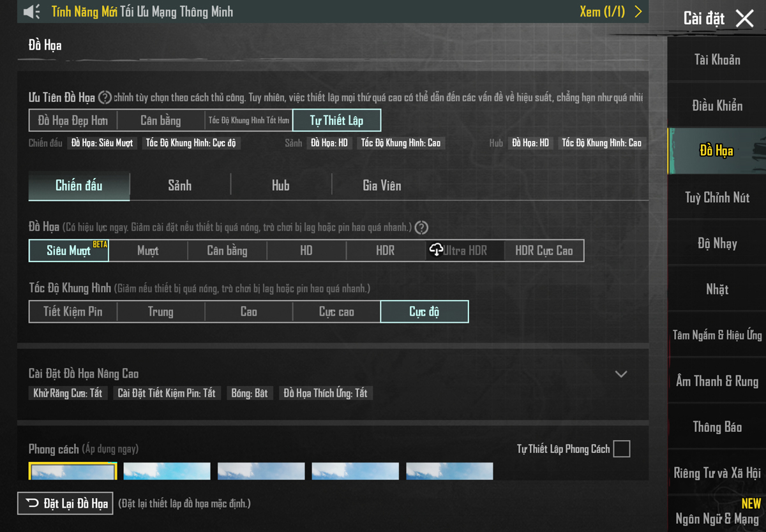Click help icon after Đồ Họa description
Image resolution: width=766 pixels, height=532 pixels.
click(x=421, y=227)
